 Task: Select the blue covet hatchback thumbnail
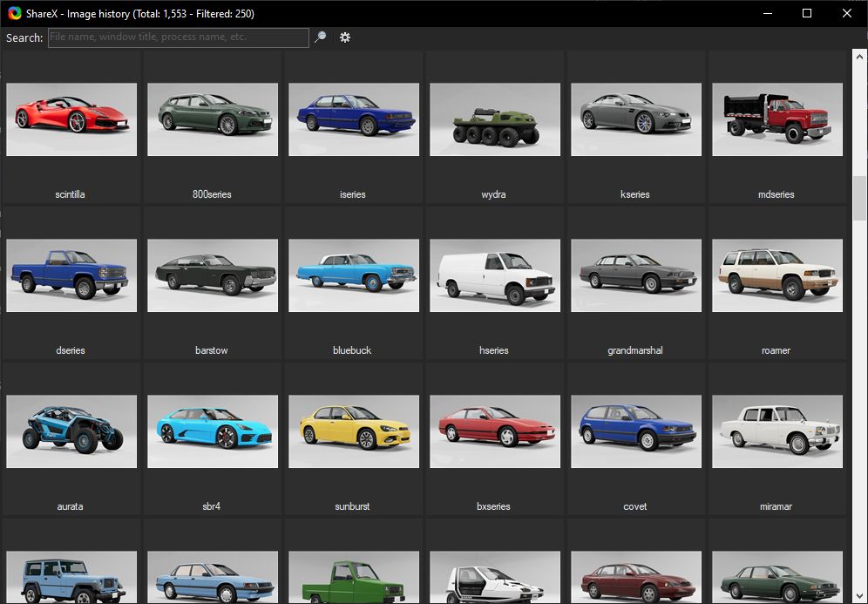click(636, 431)
